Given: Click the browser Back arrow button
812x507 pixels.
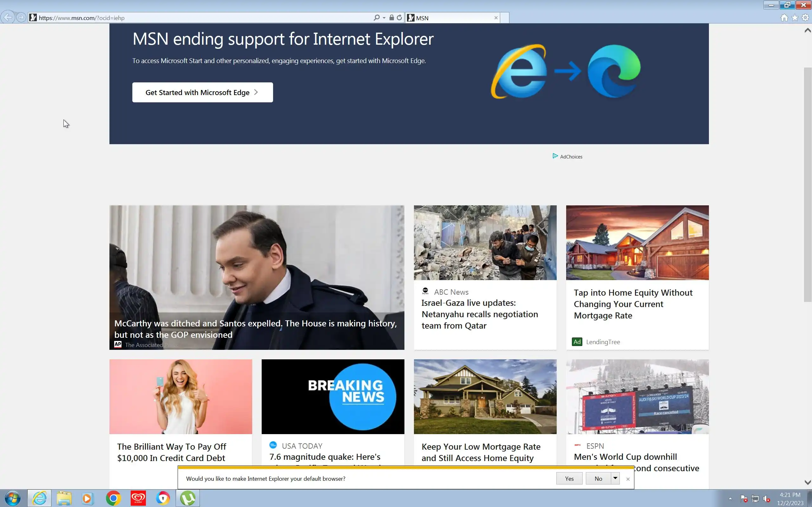Looking at the screenshot, I should (8, 17).
